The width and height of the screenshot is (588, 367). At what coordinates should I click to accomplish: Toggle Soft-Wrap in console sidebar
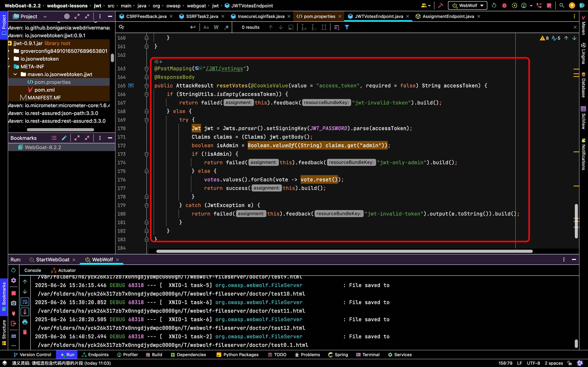[25, 302]
